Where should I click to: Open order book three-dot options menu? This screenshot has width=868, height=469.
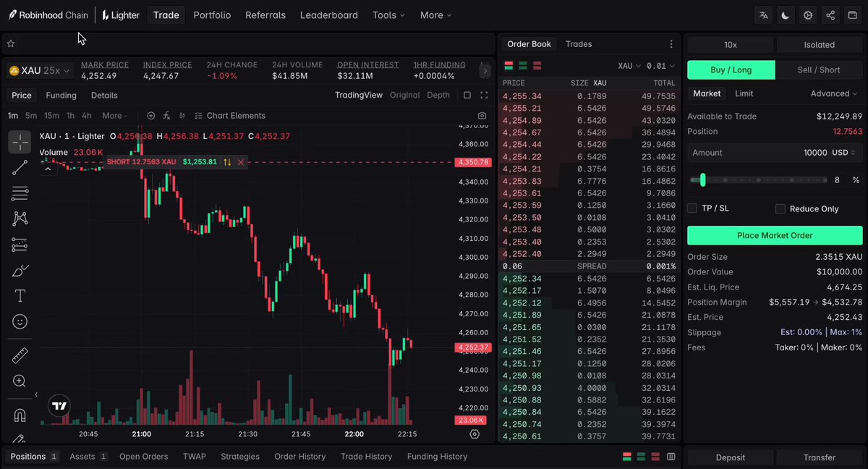coord(671,44)
